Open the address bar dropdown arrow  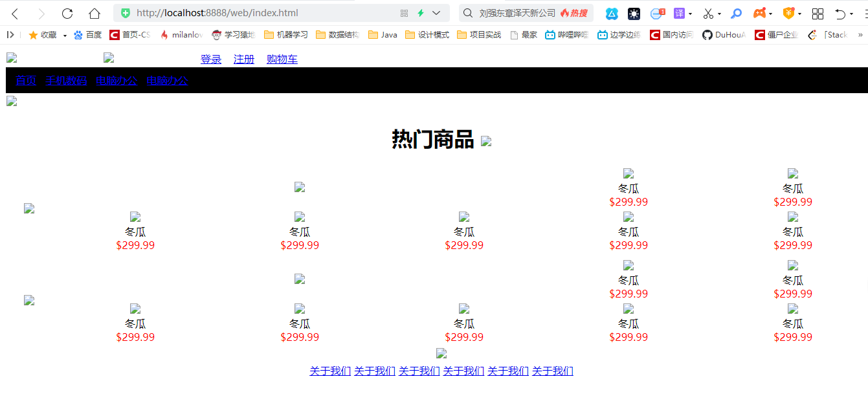pos(436,12)
